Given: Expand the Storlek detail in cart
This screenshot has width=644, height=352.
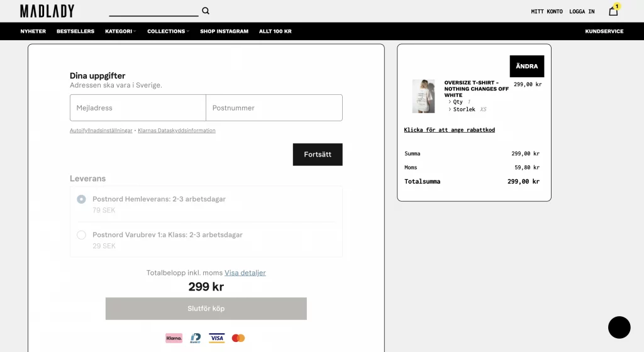Looking at the screenshot, I should 464,109.
